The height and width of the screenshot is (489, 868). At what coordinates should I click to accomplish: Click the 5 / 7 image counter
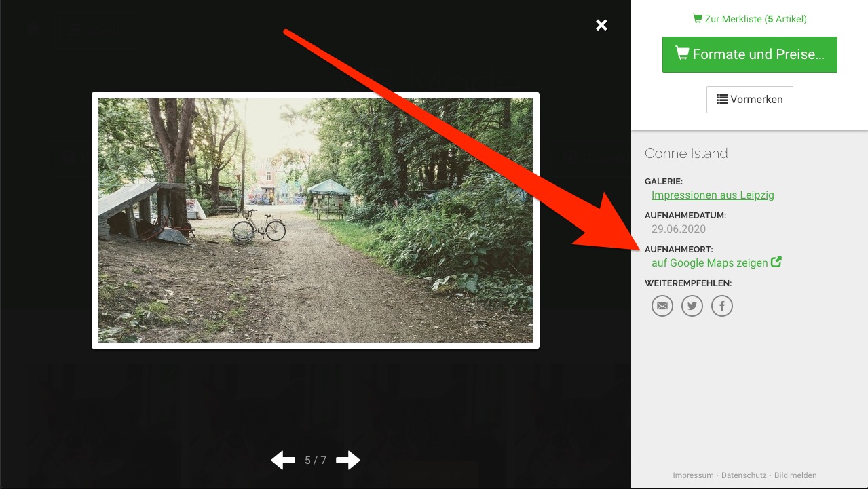point(316,461)
